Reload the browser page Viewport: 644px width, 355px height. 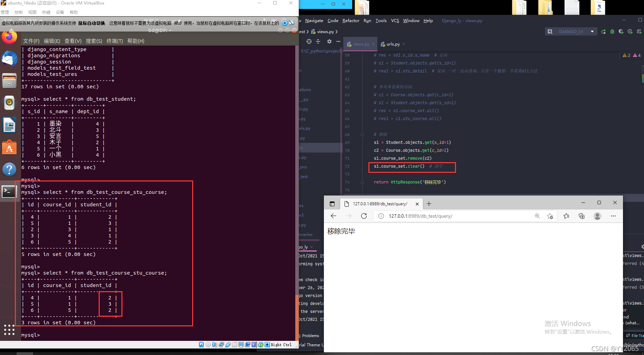[x=364, y=216]
